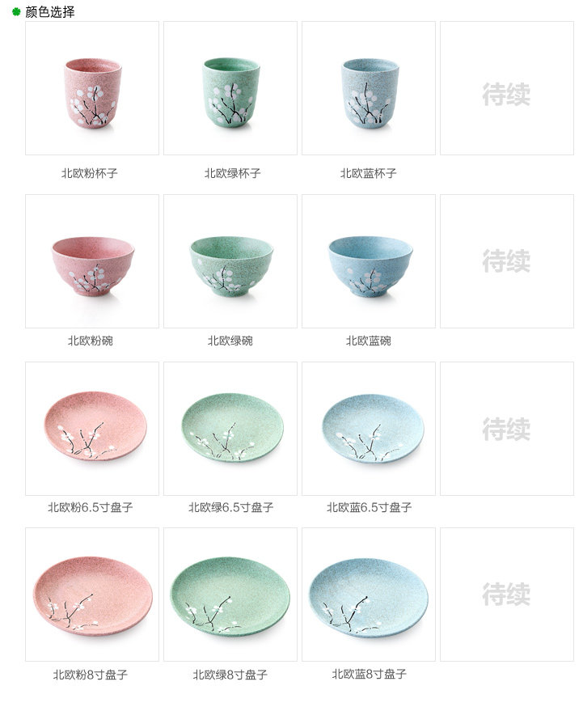Select the pink 8-inch plate image
583x728 pixels.
(92, 595)
